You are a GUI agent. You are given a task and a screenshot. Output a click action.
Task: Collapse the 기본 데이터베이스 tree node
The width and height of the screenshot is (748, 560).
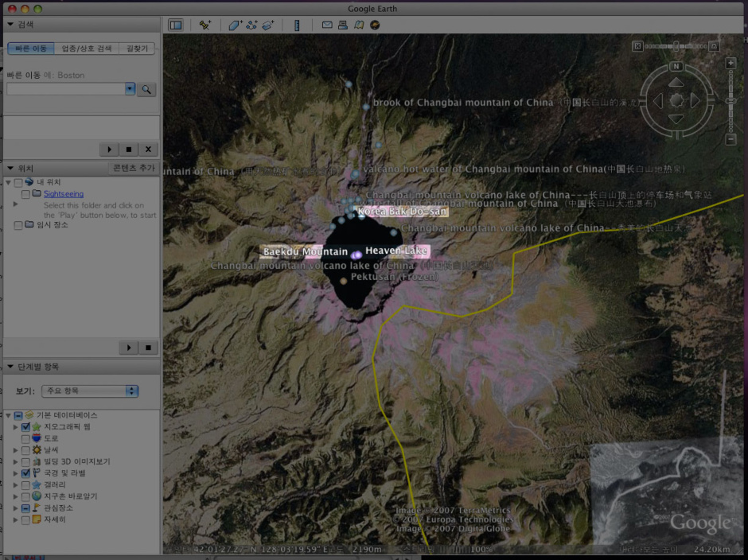coord(8,415)
